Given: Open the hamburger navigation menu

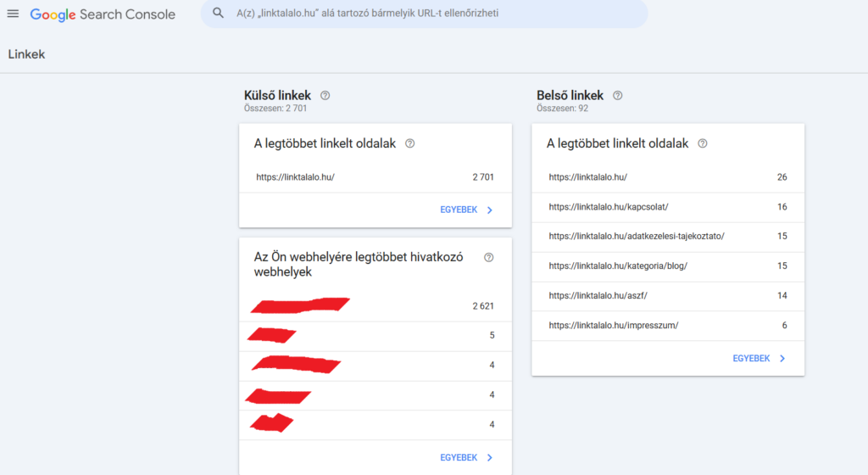Looking at the screenshot, I should tap(13, 14).
